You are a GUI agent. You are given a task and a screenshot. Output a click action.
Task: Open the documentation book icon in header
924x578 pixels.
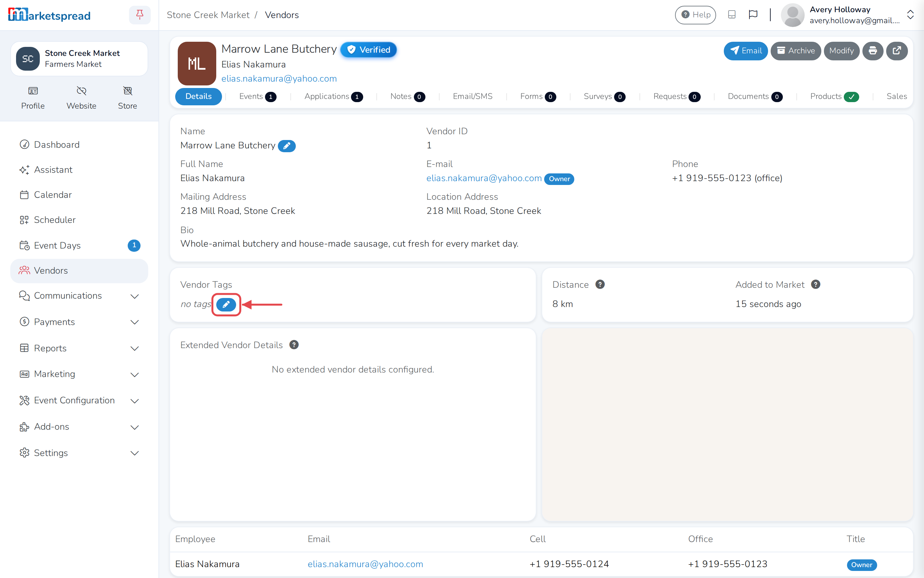tap(732, 14)
